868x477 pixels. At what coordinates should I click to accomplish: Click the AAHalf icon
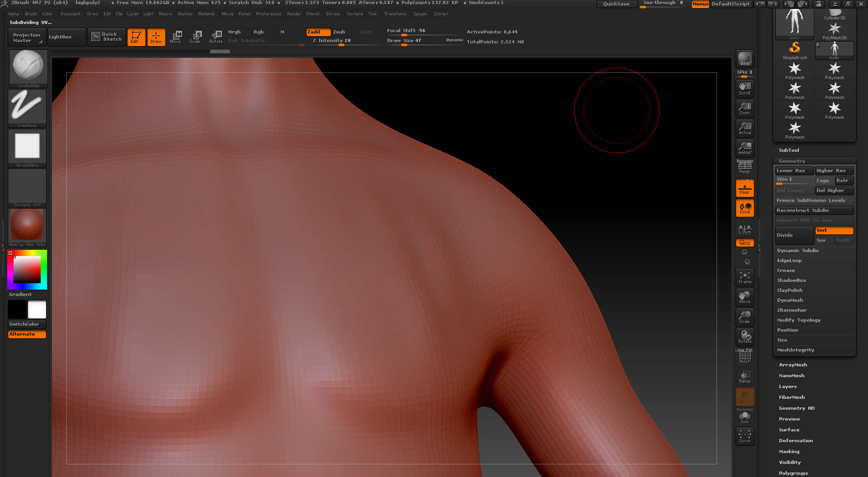point(745,148)
